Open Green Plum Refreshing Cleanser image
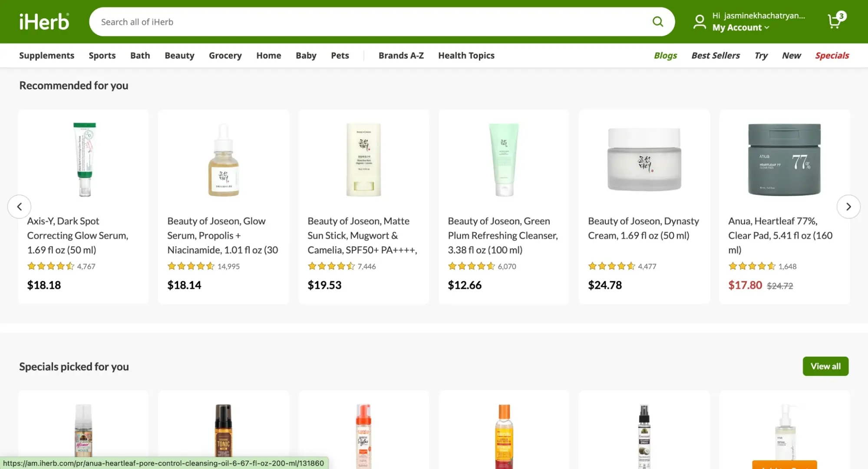 pyautogui.click(x=504, y=160)
